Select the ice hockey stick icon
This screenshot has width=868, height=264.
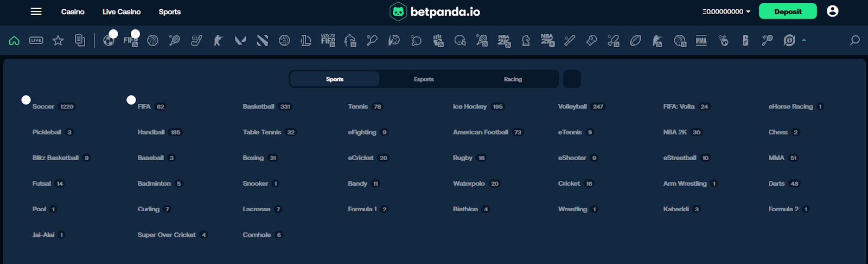196,40
